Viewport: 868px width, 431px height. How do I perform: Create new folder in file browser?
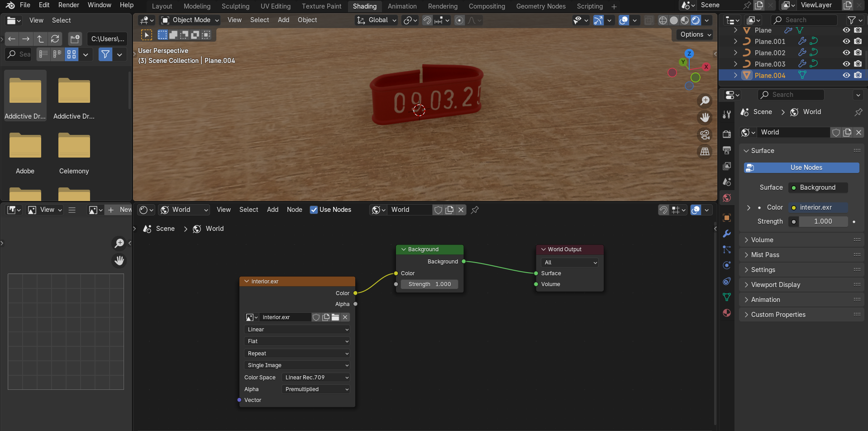tap(75, 39)
